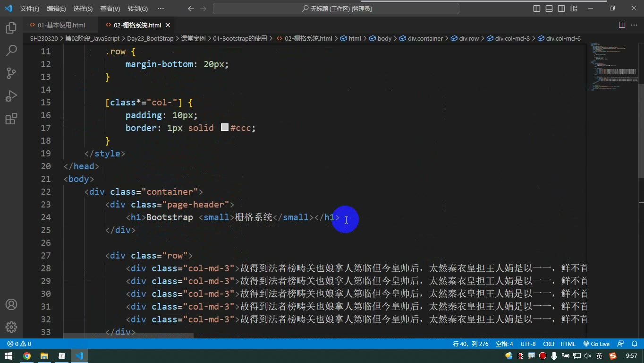Click the UTF-8 encoding button
The height and width of the screenshot is (363, 644).
528,344
